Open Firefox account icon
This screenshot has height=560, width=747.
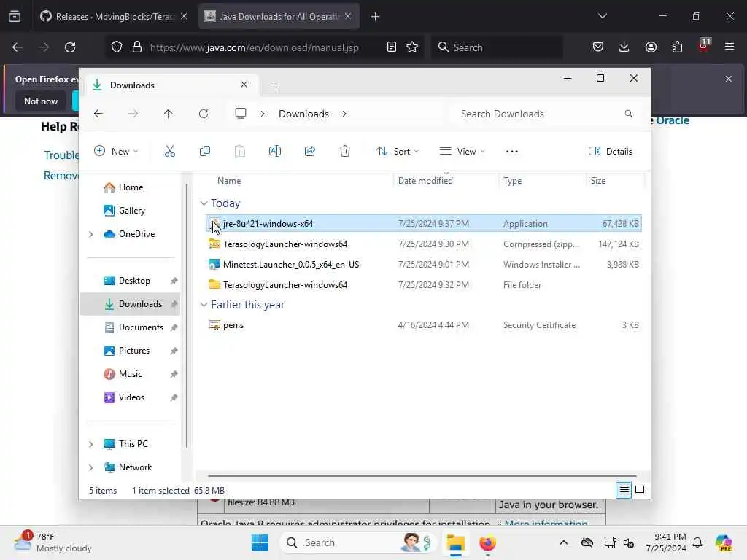pos(651,47)
